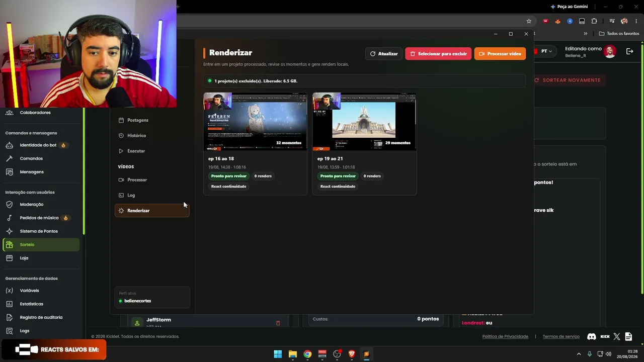Open the Todos os favoritos folder
644x362 pixels.
point(619,34)
